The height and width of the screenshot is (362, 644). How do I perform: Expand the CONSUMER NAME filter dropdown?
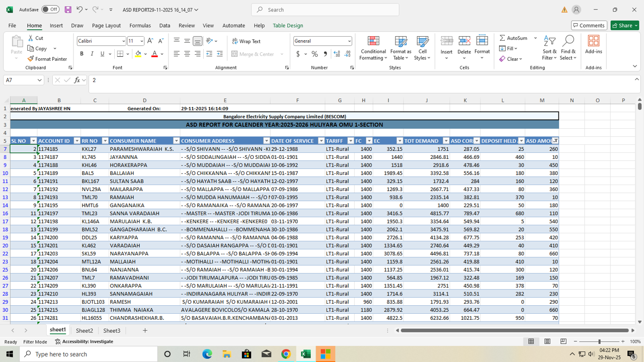click(176, 141)
